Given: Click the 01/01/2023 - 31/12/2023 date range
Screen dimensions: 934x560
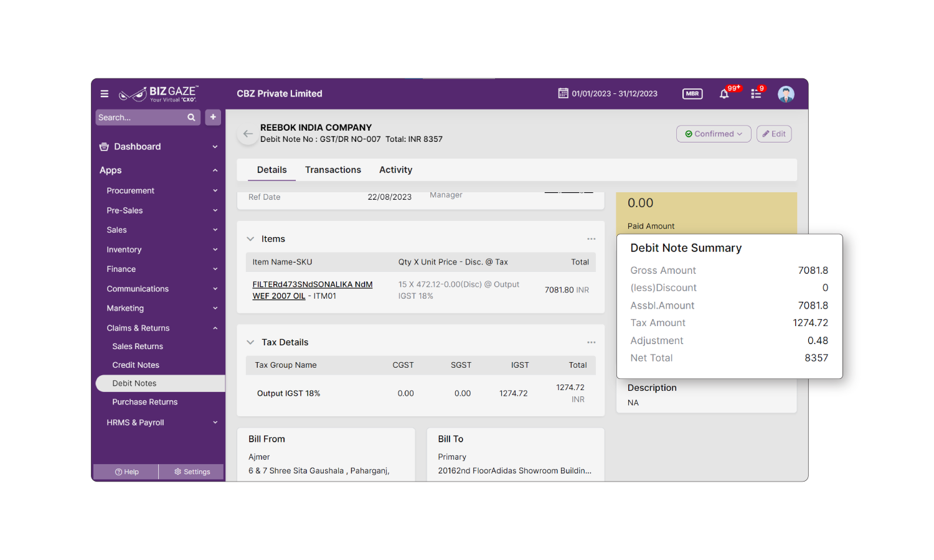Looking at the screenshot, I should click(615, 93).
